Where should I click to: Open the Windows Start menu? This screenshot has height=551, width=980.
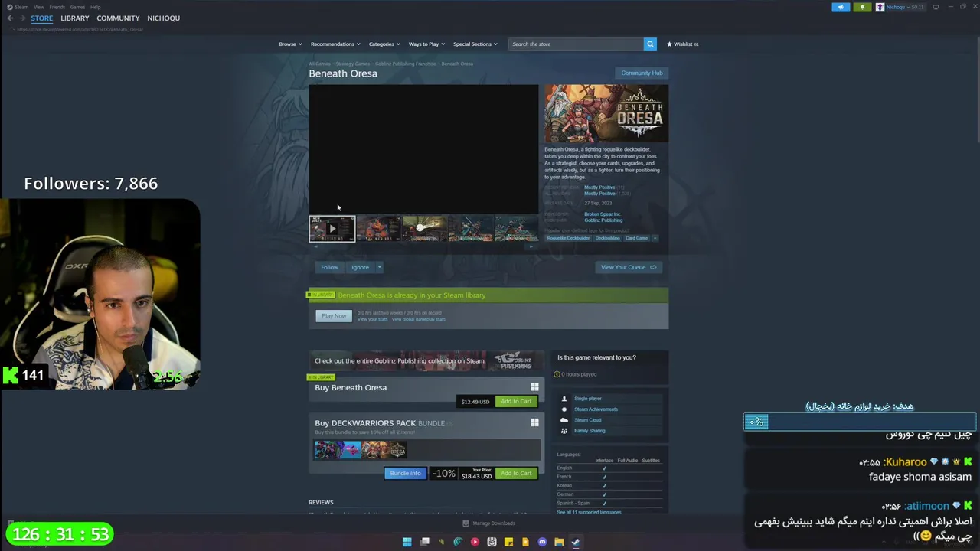point(407,542)
